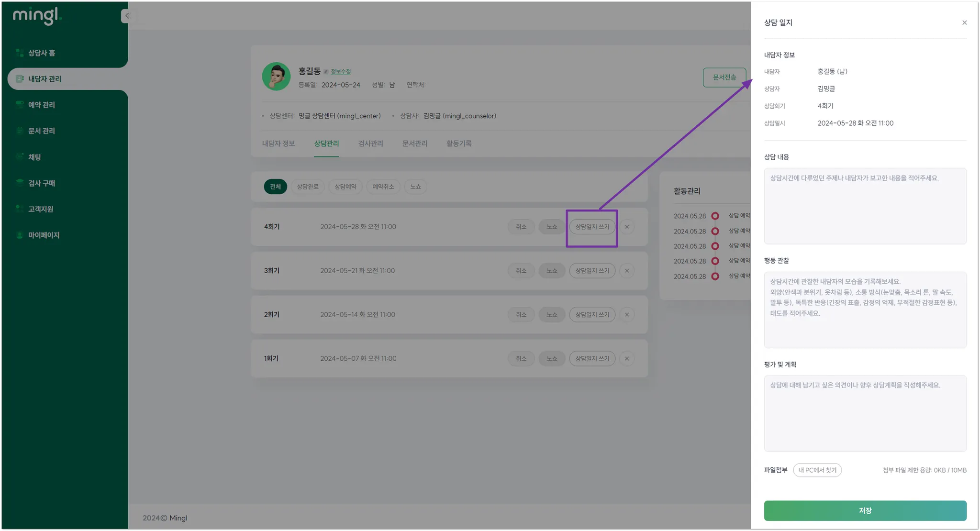Delete the 3회기 session with X icon
The width and height of the screenshot is (980, 531).
tap(626, 271)
